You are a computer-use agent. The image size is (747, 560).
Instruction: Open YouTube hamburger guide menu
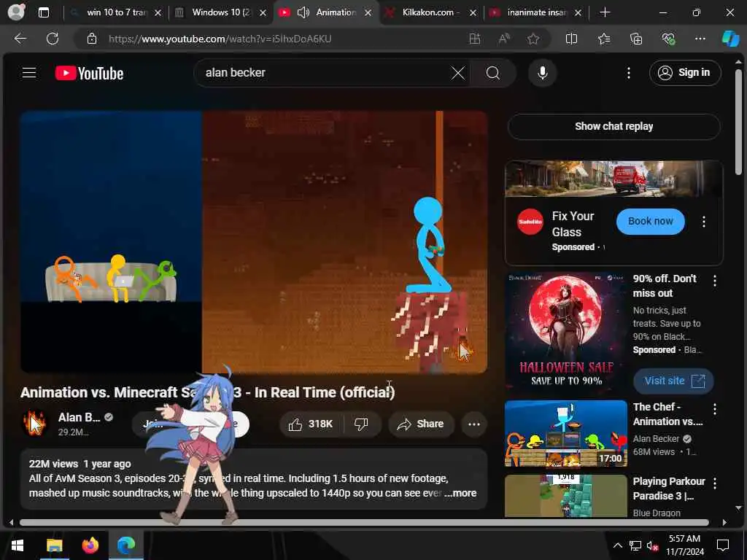click(x=29, y=72)
